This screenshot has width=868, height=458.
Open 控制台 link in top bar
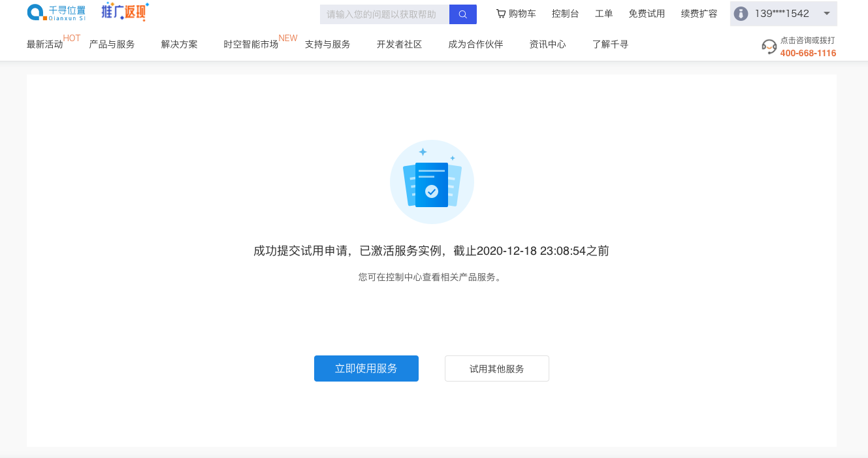point(565,14)
